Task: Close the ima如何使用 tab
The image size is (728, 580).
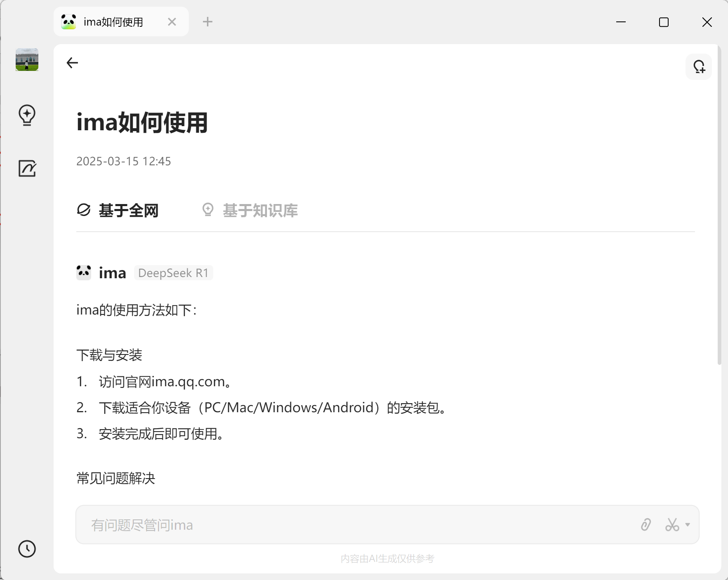Action: (172, 21)
